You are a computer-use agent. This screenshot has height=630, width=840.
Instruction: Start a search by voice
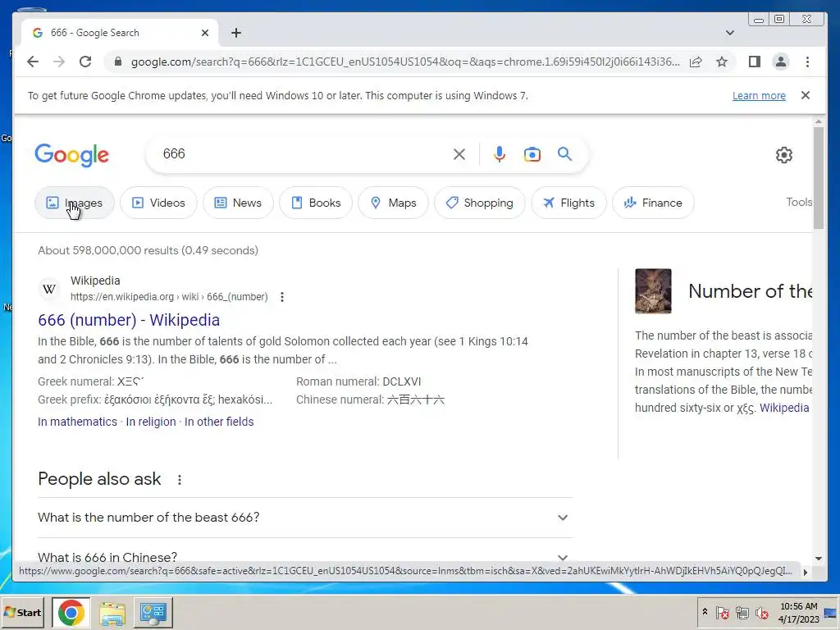tap(500, 154)
